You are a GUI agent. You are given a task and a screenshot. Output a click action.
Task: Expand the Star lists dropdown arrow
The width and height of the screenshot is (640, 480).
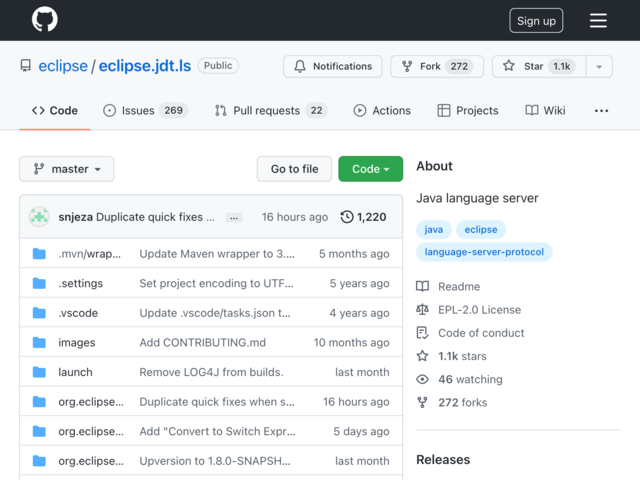click(599, 66)
